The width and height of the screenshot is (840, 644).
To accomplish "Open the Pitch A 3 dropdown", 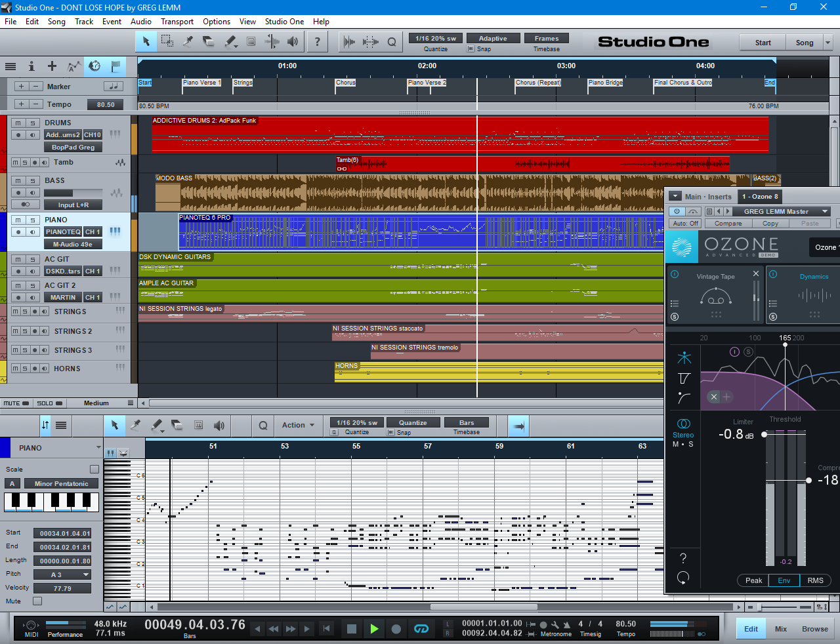I will pos(64,575).
